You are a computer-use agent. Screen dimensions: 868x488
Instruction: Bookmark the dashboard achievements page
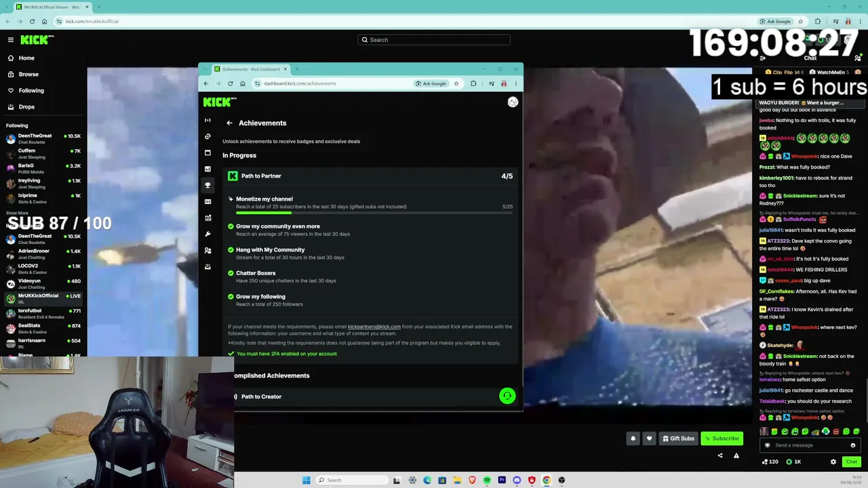456,83
